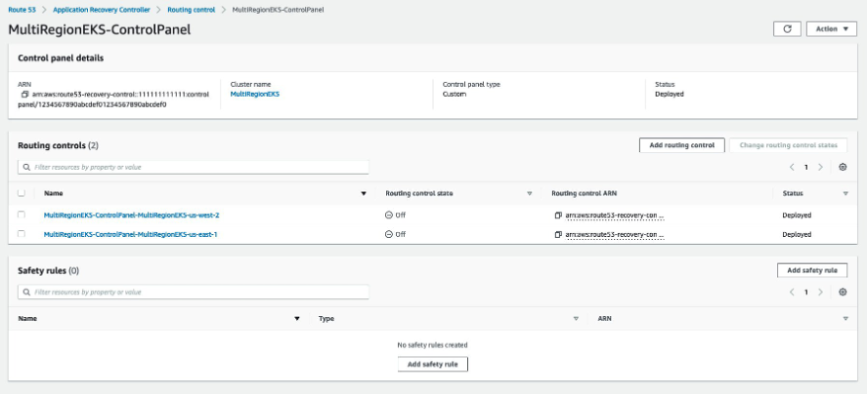868x395 pixels.
Task: Click page number 1 in safety rules pagination
Action: 806,292
